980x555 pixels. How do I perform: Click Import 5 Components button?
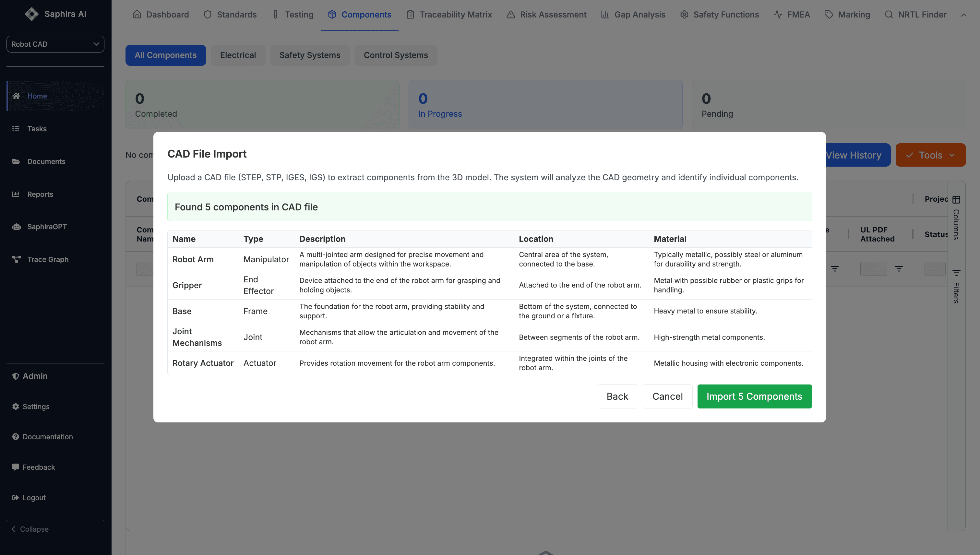[x=754, y=396]
